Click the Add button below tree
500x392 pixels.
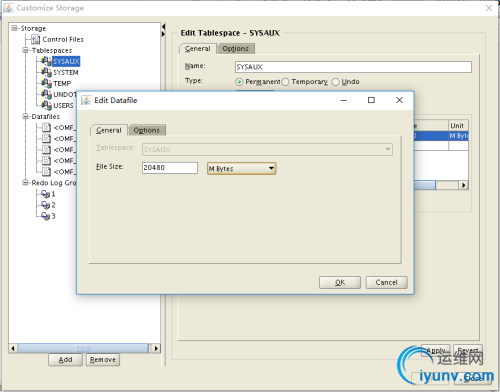(x=65, y=360)
